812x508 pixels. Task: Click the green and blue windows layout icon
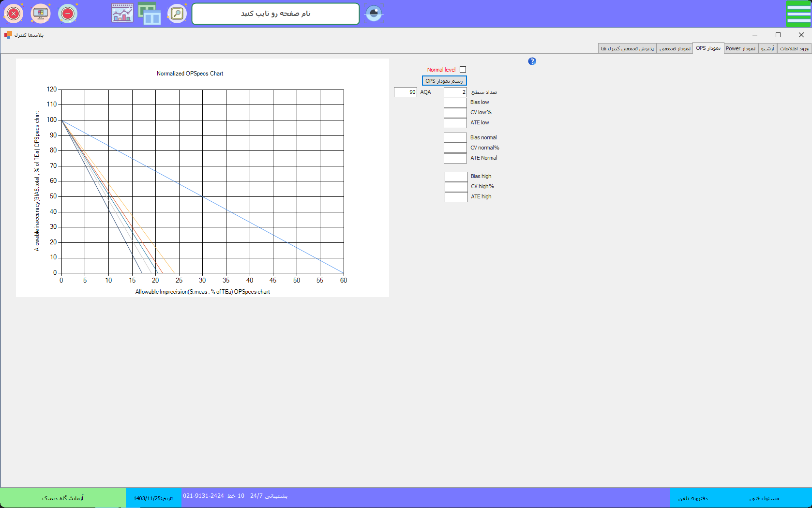coord(150,14)
